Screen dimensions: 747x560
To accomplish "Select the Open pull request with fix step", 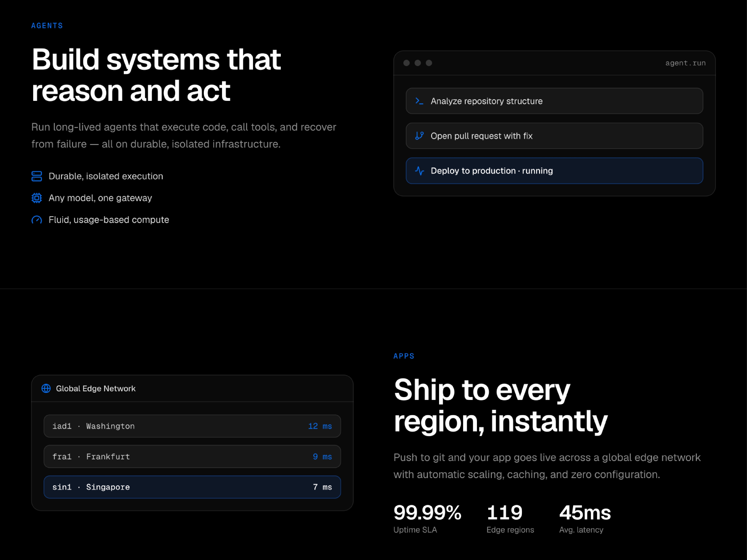I will click(554, 136).
